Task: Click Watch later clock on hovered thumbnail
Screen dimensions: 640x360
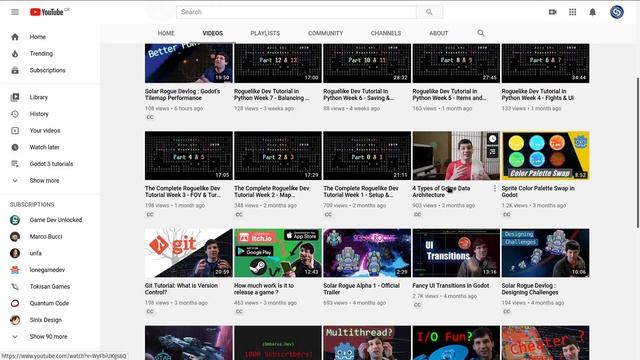Action: [493, 139]
